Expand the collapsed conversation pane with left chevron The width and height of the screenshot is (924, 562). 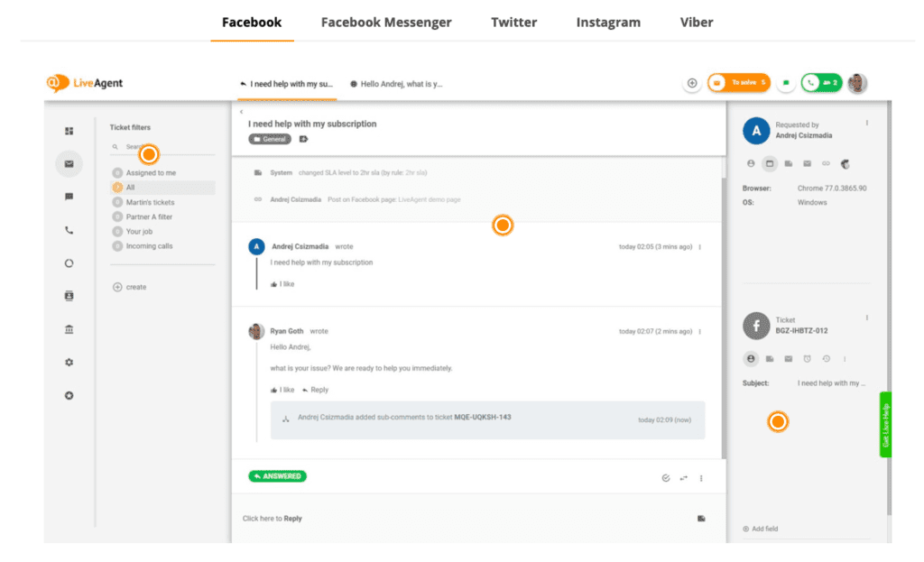click(x=241, y=110)
